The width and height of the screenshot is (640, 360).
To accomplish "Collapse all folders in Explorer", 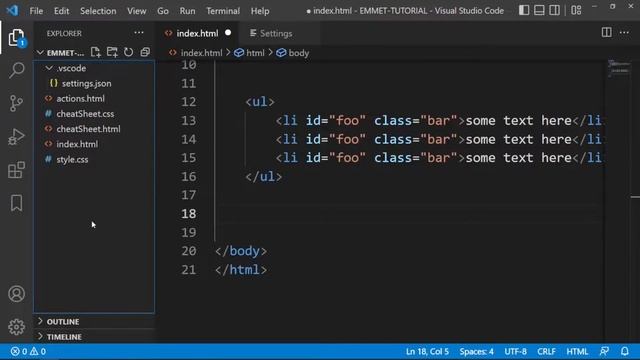I will (145, 52).
